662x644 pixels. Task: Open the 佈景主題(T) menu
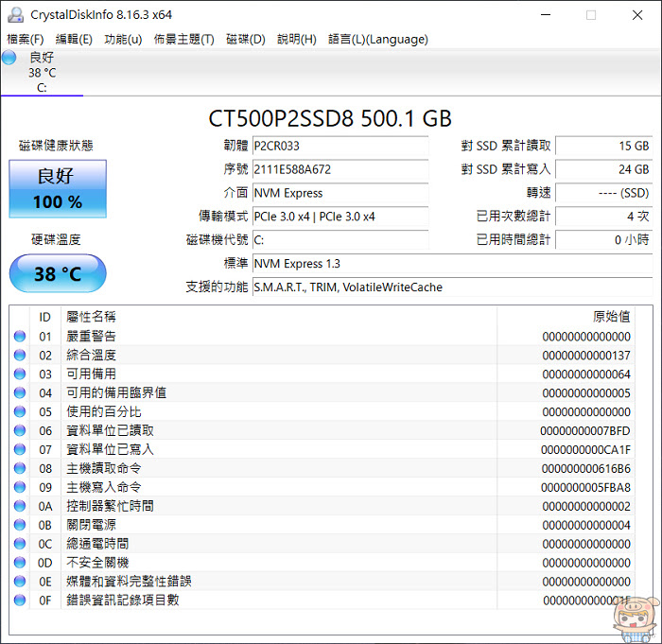tap(184, 40)
